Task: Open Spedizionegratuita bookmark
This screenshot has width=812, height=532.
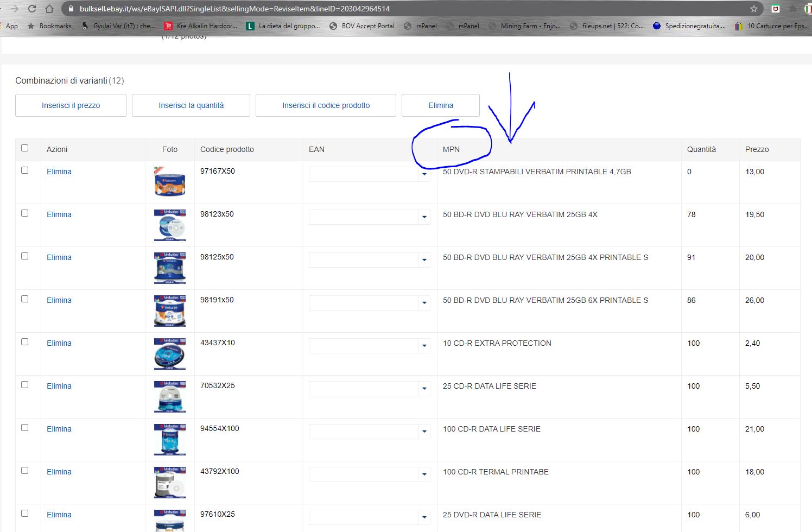Action: 689,26
